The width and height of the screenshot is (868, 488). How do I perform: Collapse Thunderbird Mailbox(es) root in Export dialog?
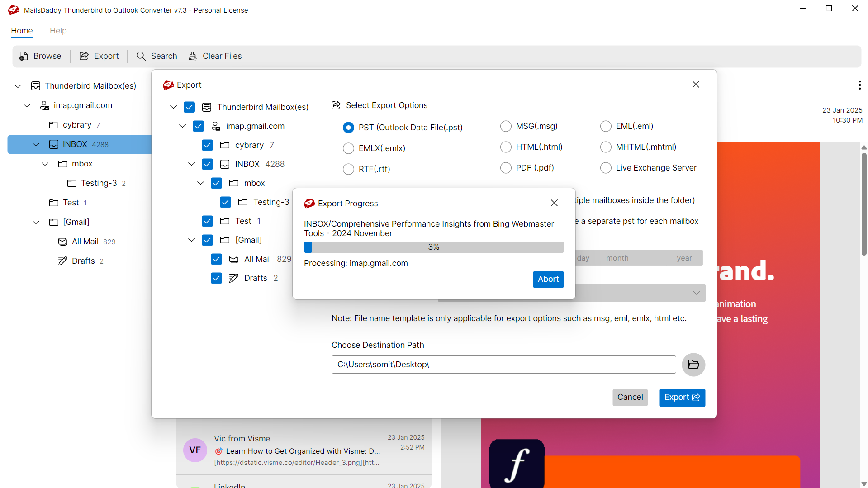(x=173, y=107)
